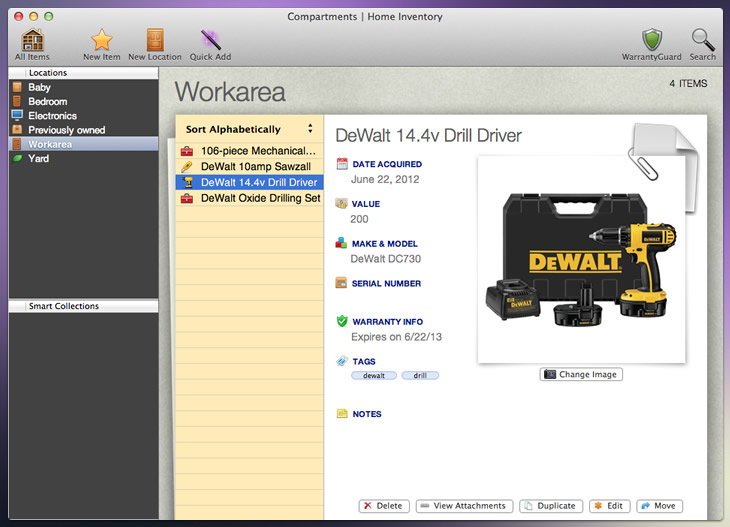Select the Workarea location
The height and width of the screenshot is (527, 730).
[84, 144]
